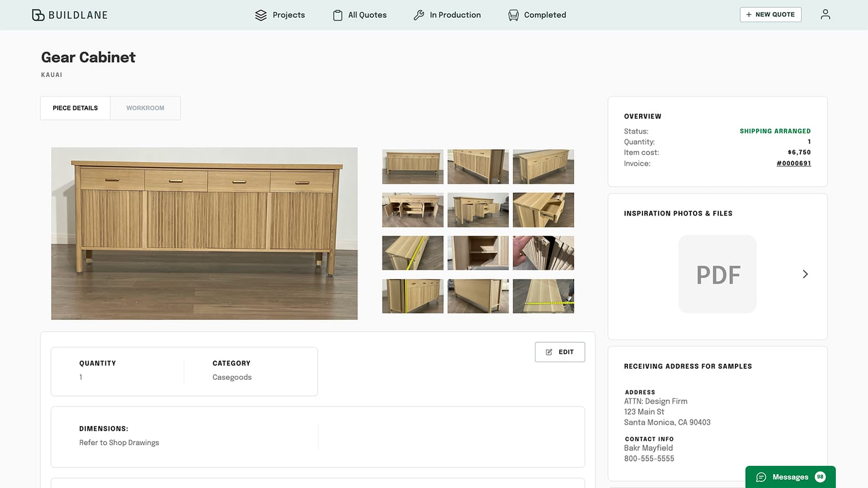The height and width of the screenshot is (488, 868).
Task: Expand next inspiration file with chevron arrow
Action: [x=805, y=274]
